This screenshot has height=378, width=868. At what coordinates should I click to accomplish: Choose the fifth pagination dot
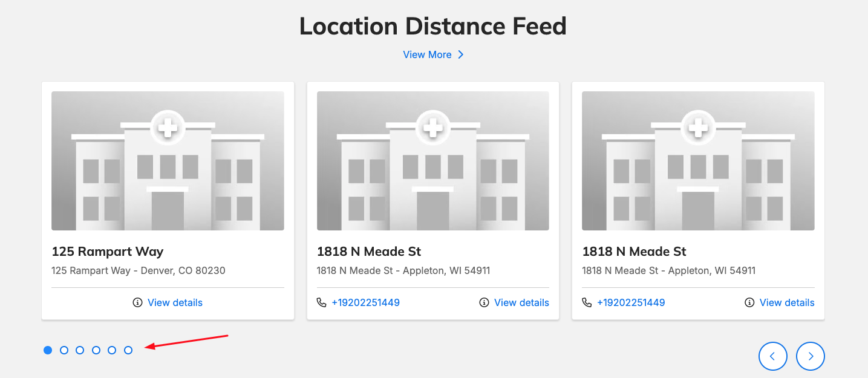tap(112, 350)
